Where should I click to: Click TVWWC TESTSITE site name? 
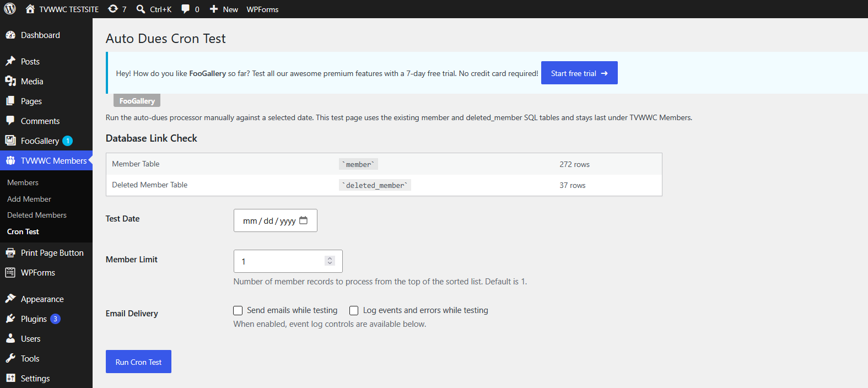click(x=69, y=9)
